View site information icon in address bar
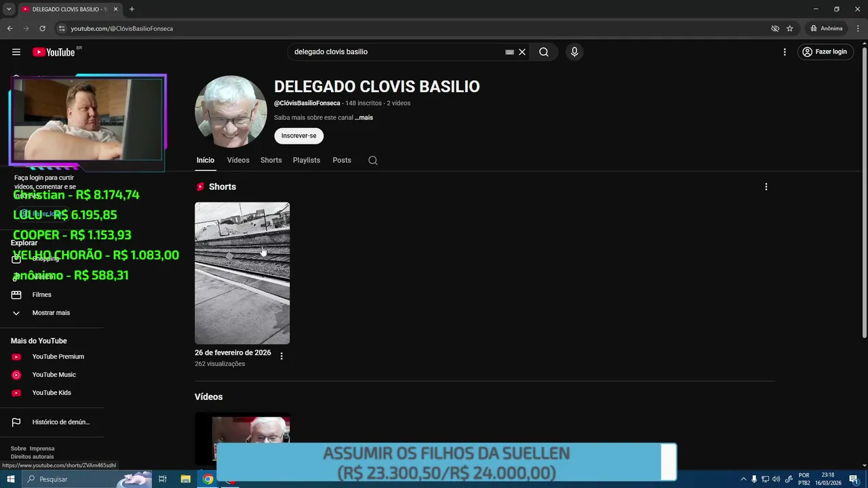Viewport: 868px width, 488px height. coord(62,28)
